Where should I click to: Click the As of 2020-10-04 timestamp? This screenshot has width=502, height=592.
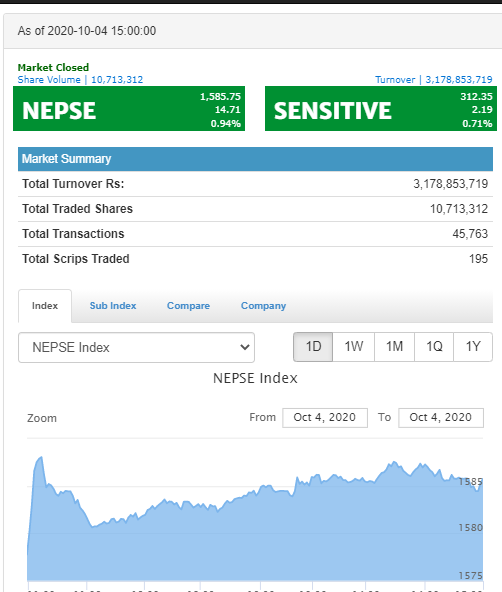(x=87, y=31)
